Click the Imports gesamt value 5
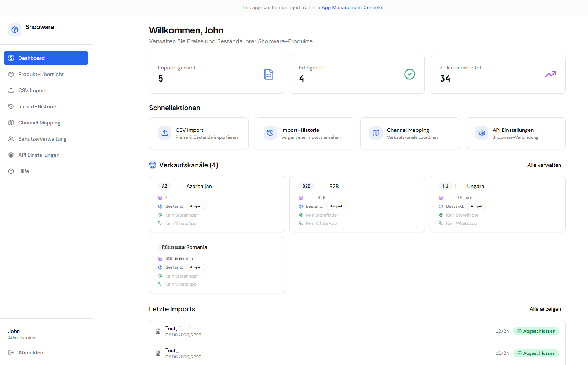The height and width of the screenshot is (365, 588). (161, 79)
